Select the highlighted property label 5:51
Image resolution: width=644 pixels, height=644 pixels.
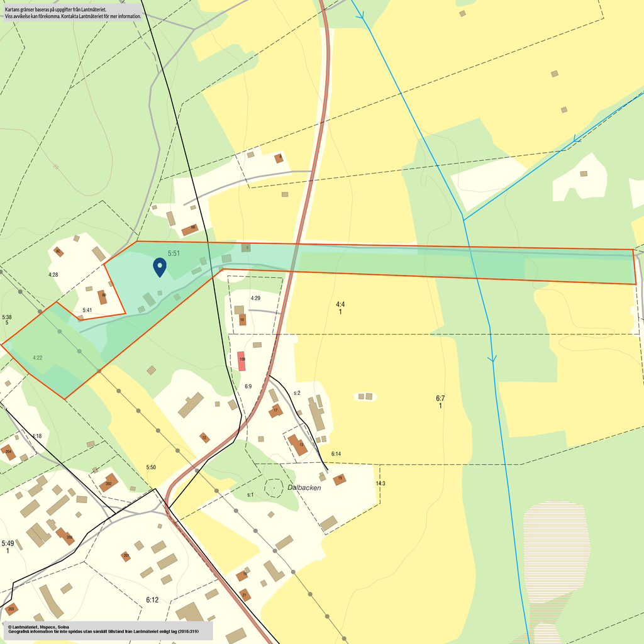(x=174, y=253)
